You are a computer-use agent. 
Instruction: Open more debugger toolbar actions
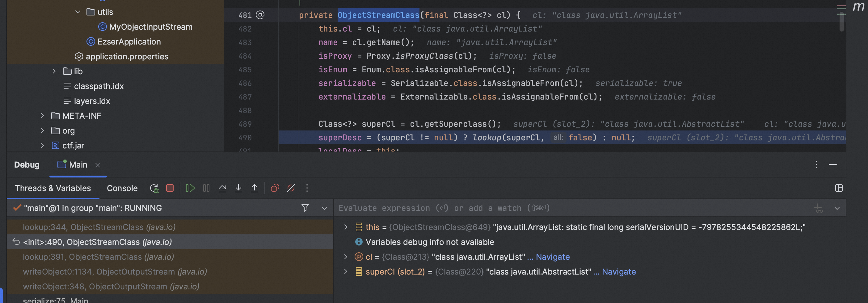click(307, 188)
